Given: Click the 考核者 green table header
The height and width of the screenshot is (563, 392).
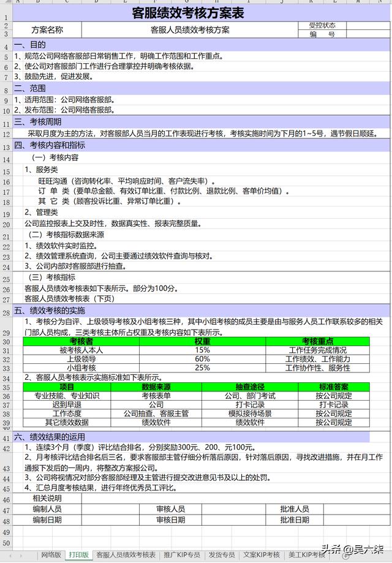Looking at the screenshot, I should tap(81, 341).
